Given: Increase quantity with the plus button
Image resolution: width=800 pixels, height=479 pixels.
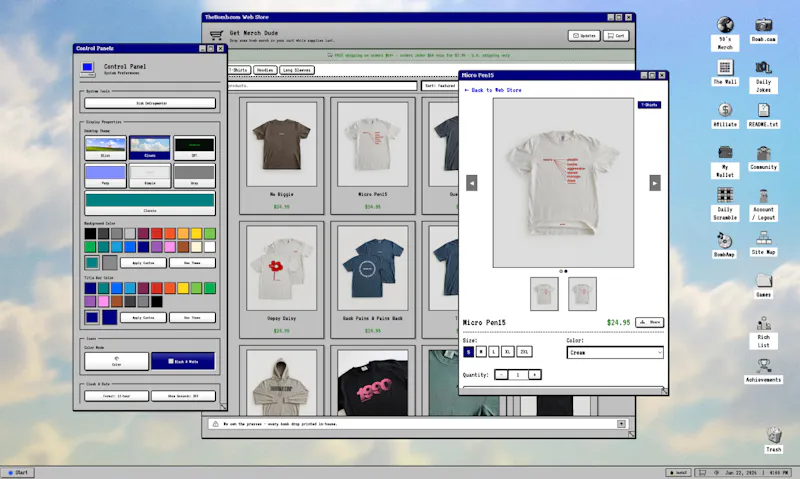Looking at the screenshot, I should (x=534, y=375).
